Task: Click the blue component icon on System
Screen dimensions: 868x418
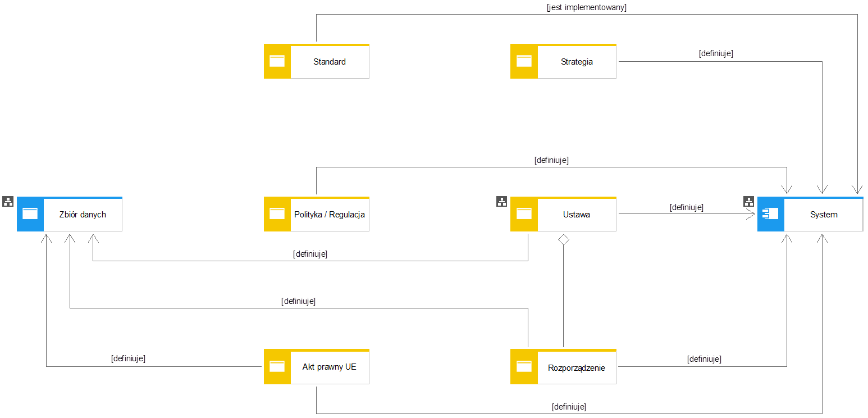Action: click(770, 214)
